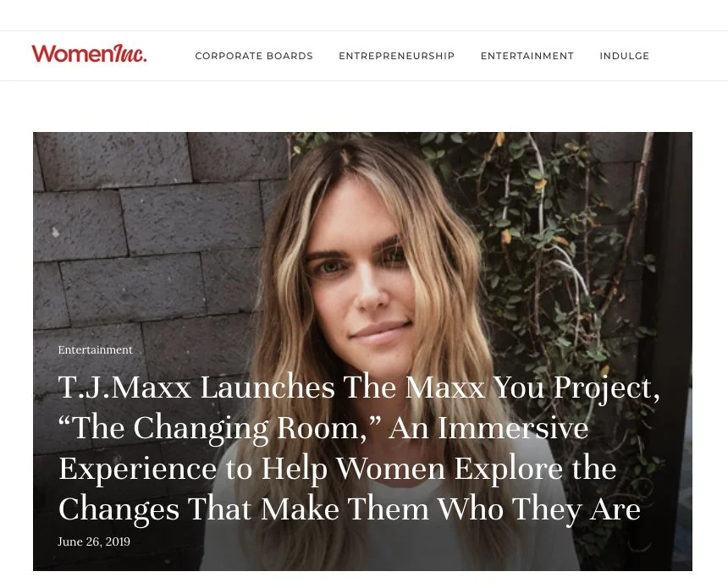Click the headline line "Experience to Help Women"
Image resolution: width=728 pixels, height=588 pixels.
338,469
